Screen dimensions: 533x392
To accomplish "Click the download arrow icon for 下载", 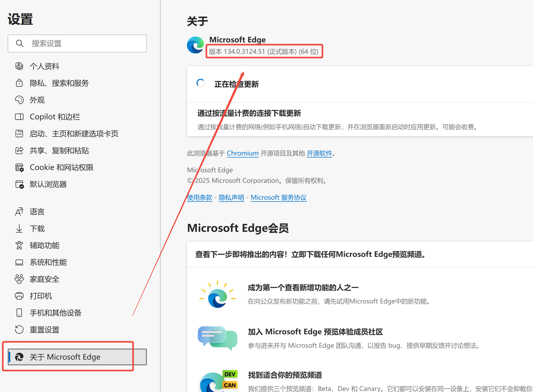I will coord(19,228).
